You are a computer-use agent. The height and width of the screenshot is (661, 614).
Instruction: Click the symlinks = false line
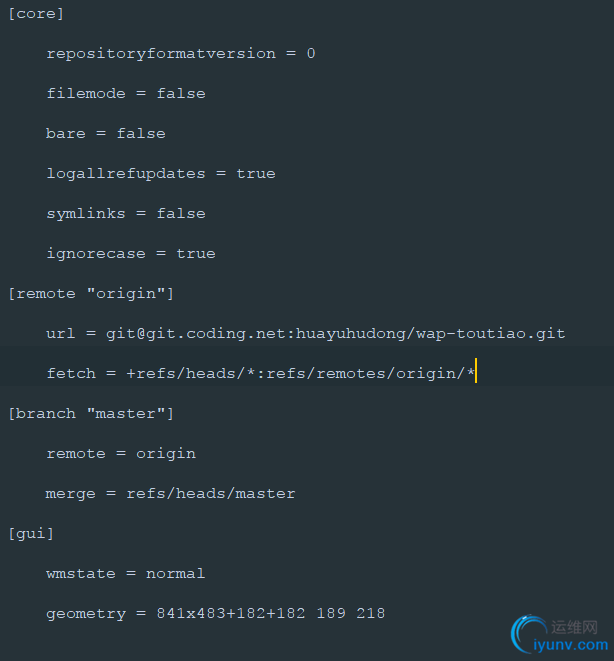click(126, 213)
